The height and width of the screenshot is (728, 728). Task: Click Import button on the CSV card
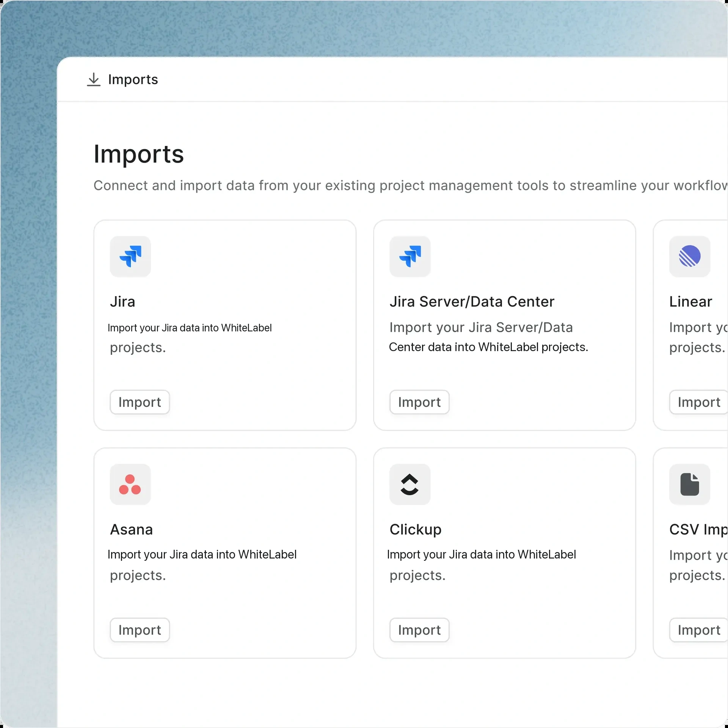pos(698,630)
